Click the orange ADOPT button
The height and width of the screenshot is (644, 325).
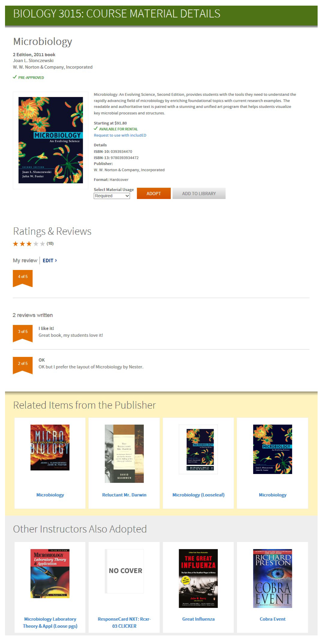click(x=154, y=193)
